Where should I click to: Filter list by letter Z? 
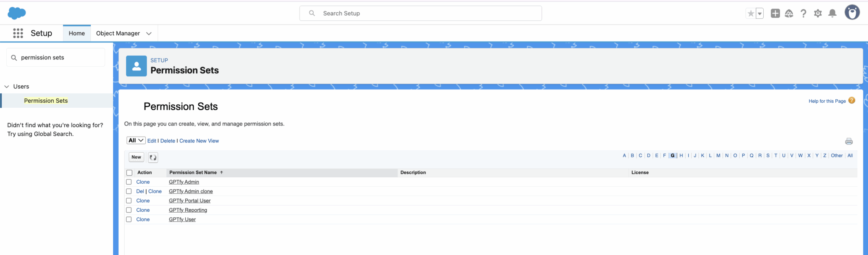click(x=825, y=156)
